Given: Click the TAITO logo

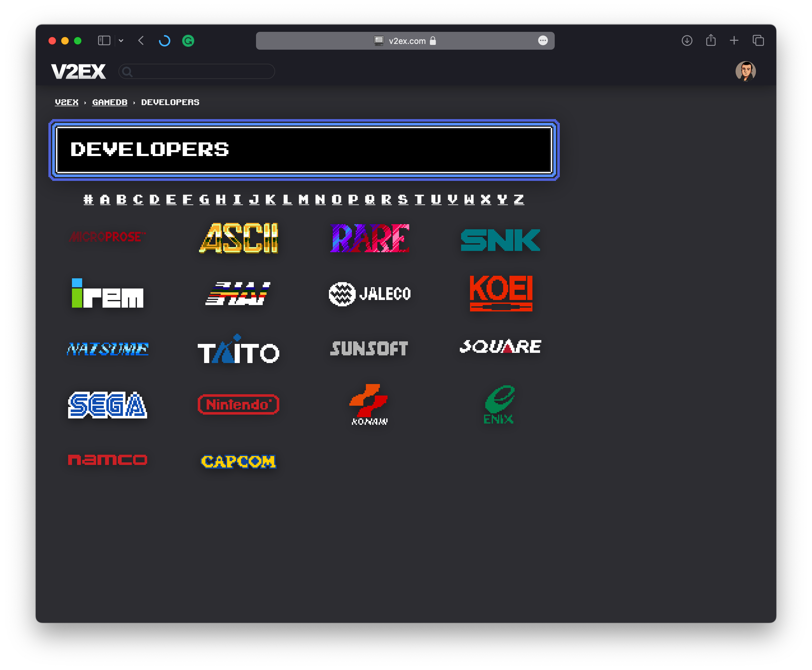Looking at the screenshot, I should coord(238,352).
